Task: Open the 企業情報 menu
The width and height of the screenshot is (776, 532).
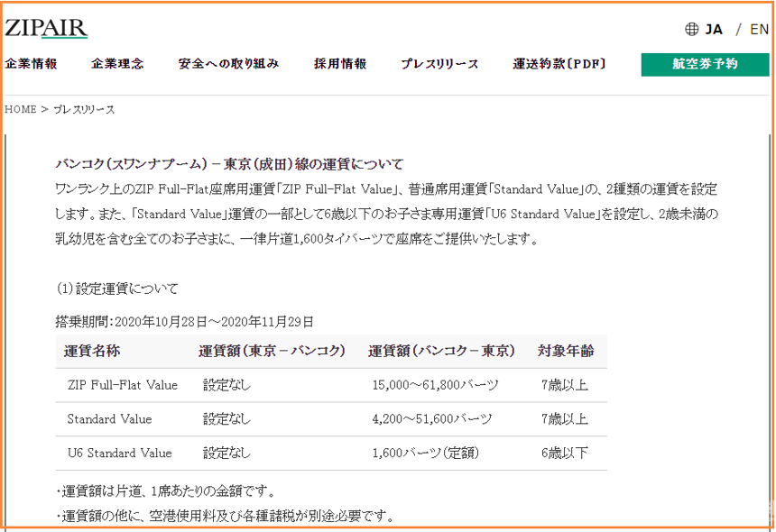Action: 32,64
